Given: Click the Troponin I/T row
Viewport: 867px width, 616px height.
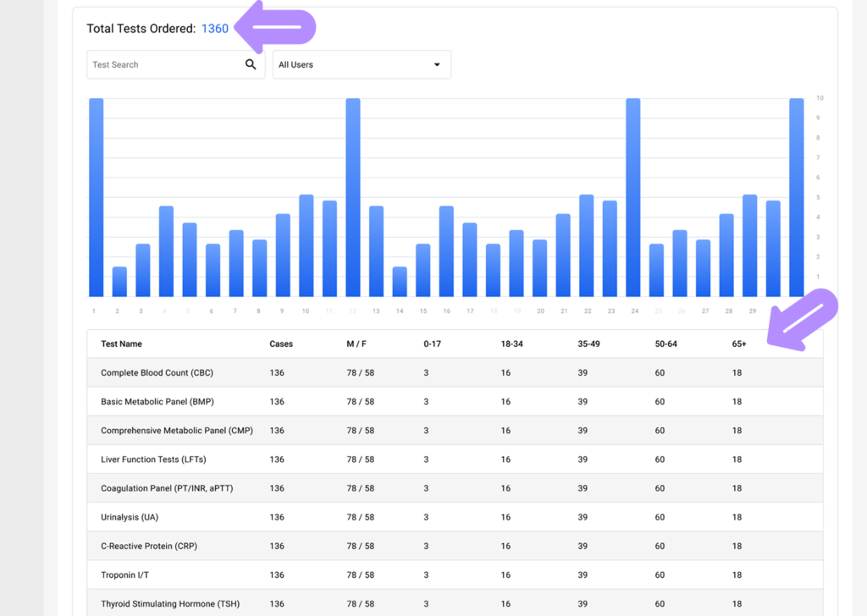Looking at the screenshot, I should [124, 575].
